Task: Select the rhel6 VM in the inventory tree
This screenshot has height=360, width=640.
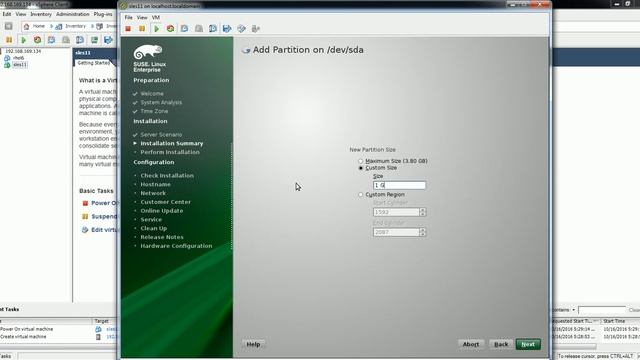Action: click(x=18, y=58)
